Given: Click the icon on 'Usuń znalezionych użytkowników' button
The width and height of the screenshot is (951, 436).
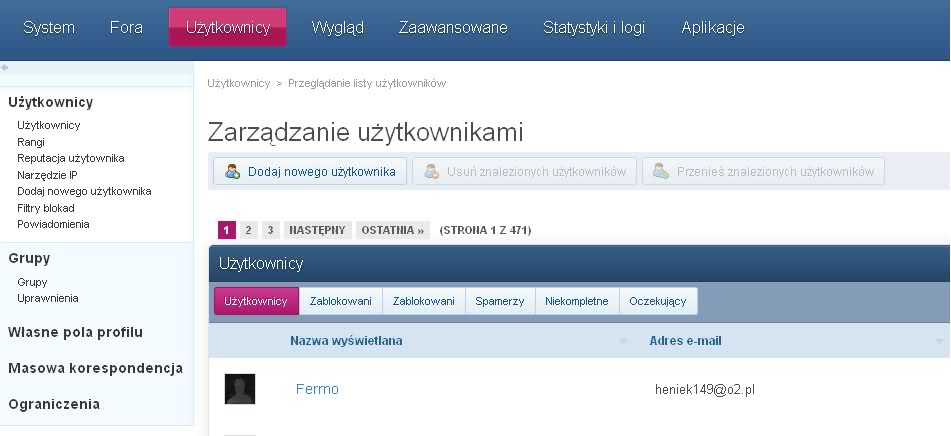Looking at the screenshot, I should click(432, 172).
